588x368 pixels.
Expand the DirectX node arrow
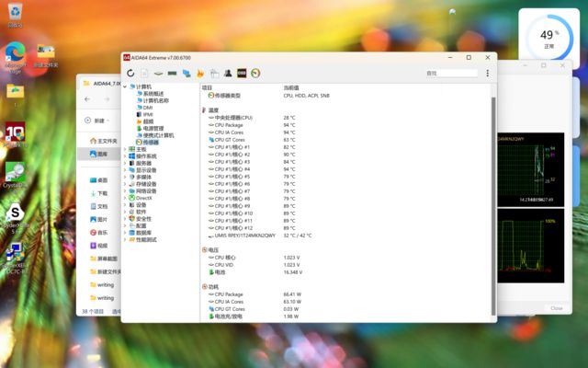[x=125, y=198]
